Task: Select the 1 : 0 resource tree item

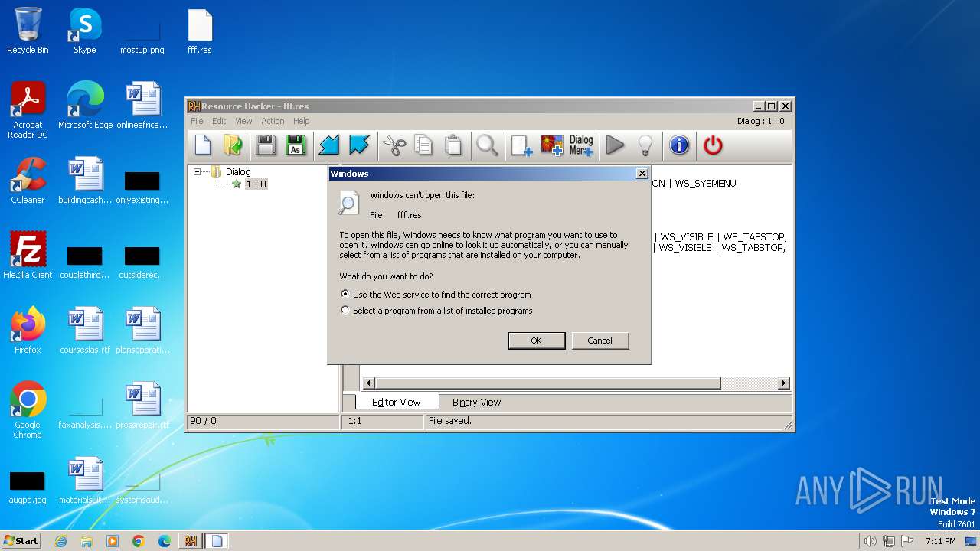Action: [x=256, y=184]
